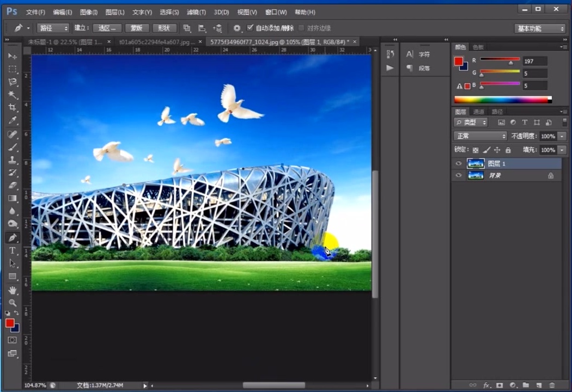Select the Move tool
Screen dimensions: 572x392
(x=13, y=56)
